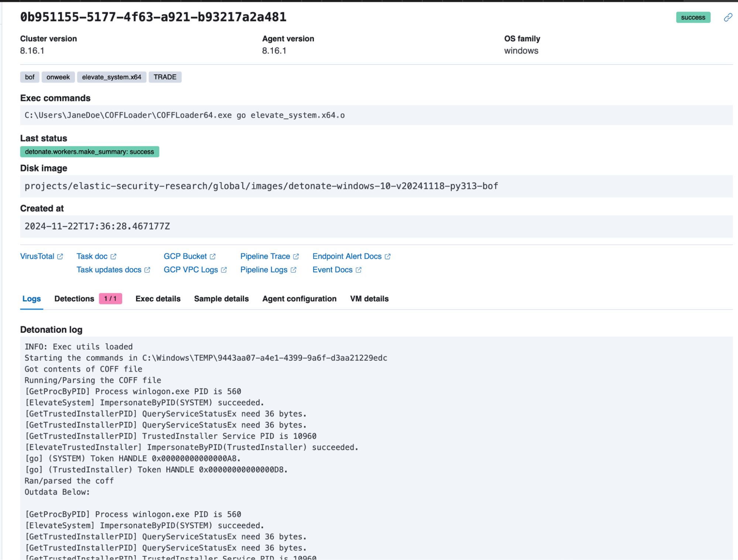
Task: Switch to the Detections tab
Action: pyautogui.click(x=74, y=299)
